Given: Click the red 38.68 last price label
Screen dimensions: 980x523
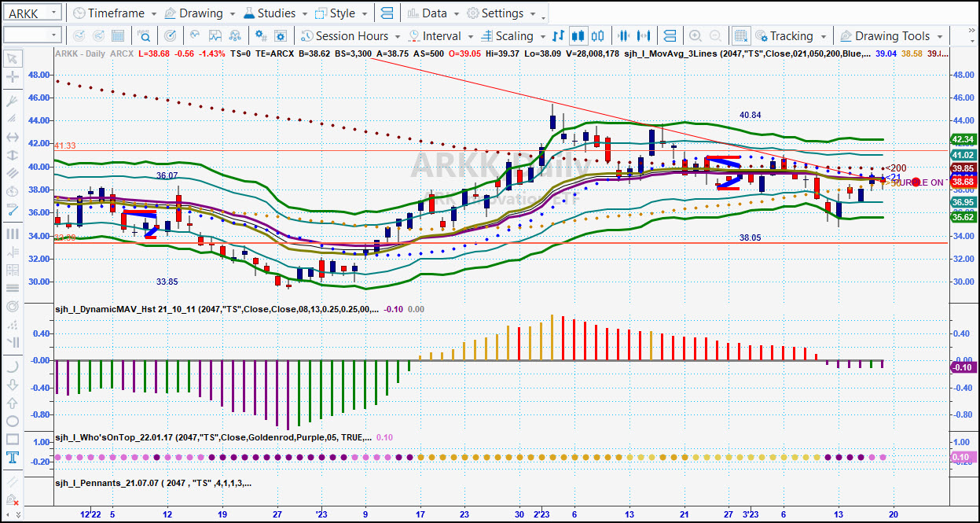Looking at the screenshot, I should (x=962, y=182).
